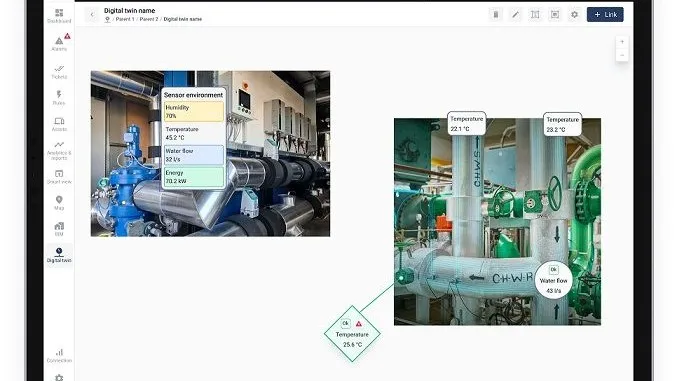Select the Energy 70.2 kW row
This screenshot has width=677, height=381.
click(x=194, y=177)
